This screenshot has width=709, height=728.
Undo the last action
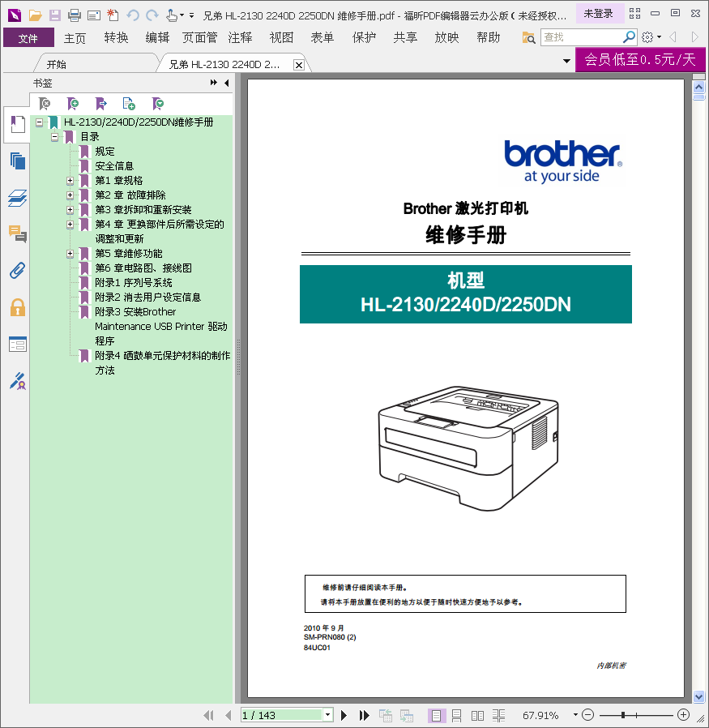tap(133, 15)
